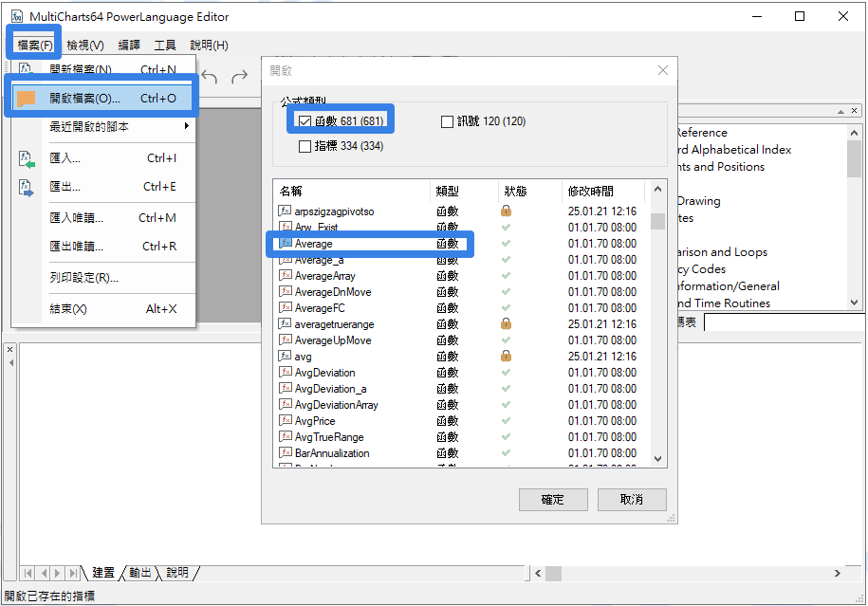Click the Export menu item icon

coord(27,188)
